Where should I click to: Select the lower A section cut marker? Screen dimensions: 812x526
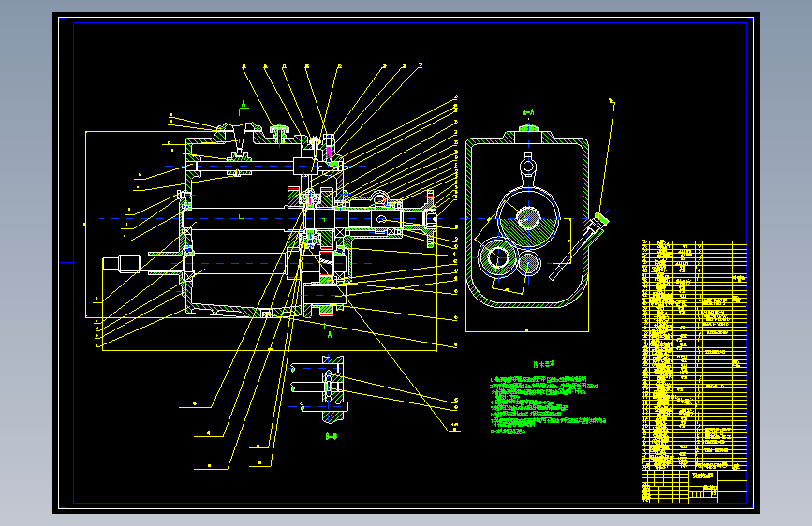(329, 330)
